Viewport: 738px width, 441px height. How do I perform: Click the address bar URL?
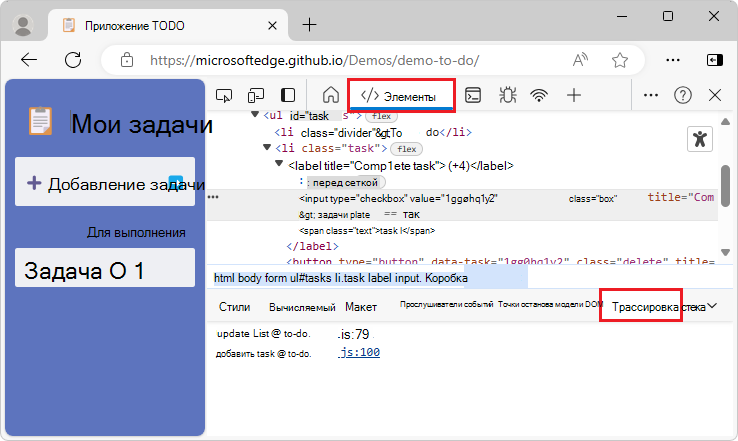[x=314, y=60]
